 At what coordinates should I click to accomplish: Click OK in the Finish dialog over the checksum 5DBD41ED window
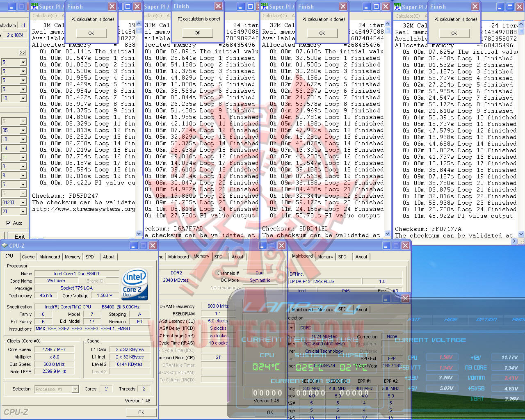[x=322, y=33]
